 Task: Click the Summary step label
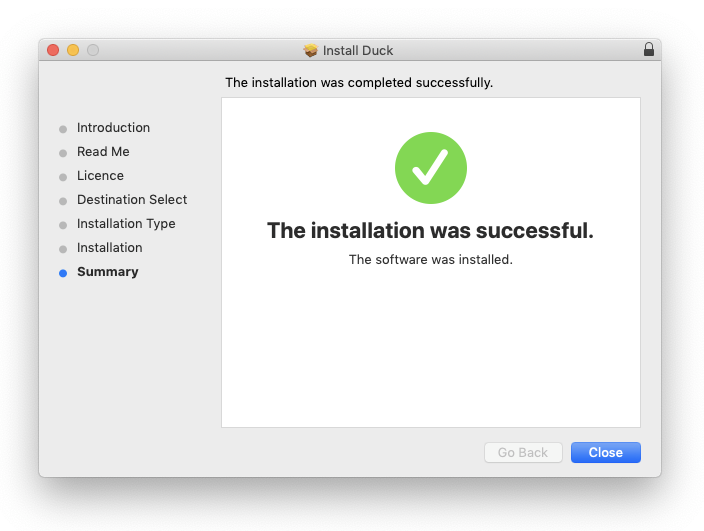coord(107,272)
